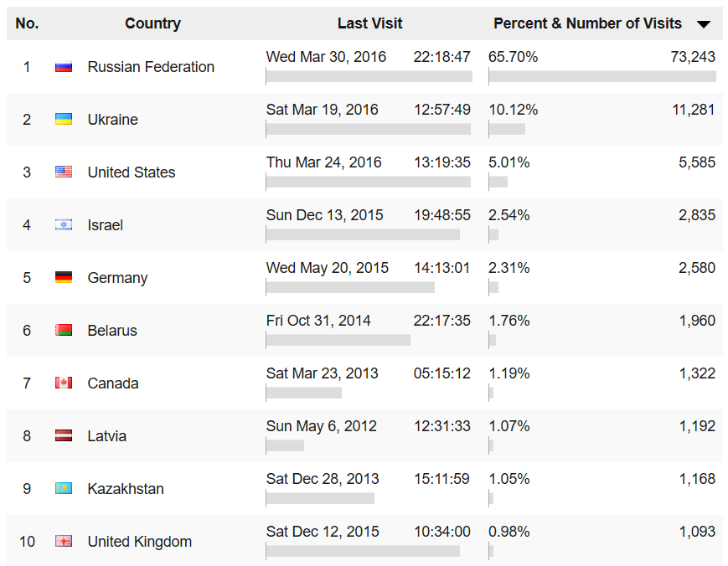The image size is (728, 566).
Task: Click Russian Federation's visits percentage bar
Action: 602,76
